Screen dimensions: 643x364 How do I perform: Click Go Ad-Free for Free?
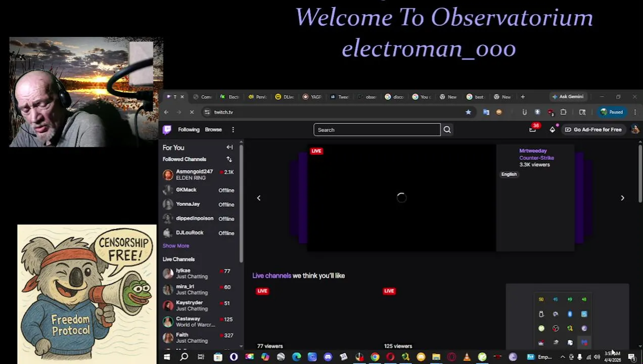tap(593, 129)
